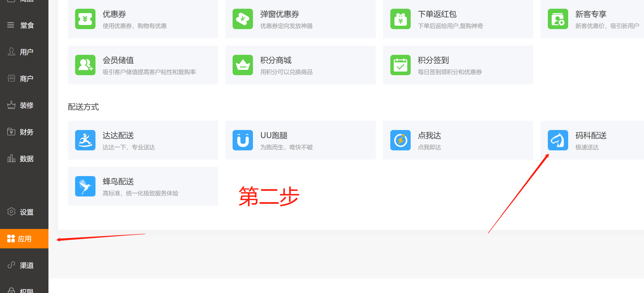Click the 优惠券 coupon icon

click(x=85, y=19)
